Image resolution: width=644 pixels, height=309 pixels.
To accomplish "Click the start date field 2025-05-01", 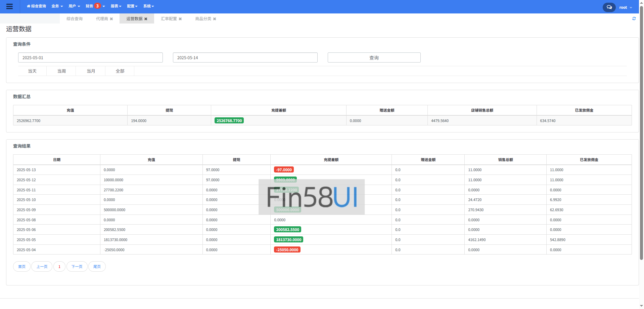I will (x=90, y=57).
